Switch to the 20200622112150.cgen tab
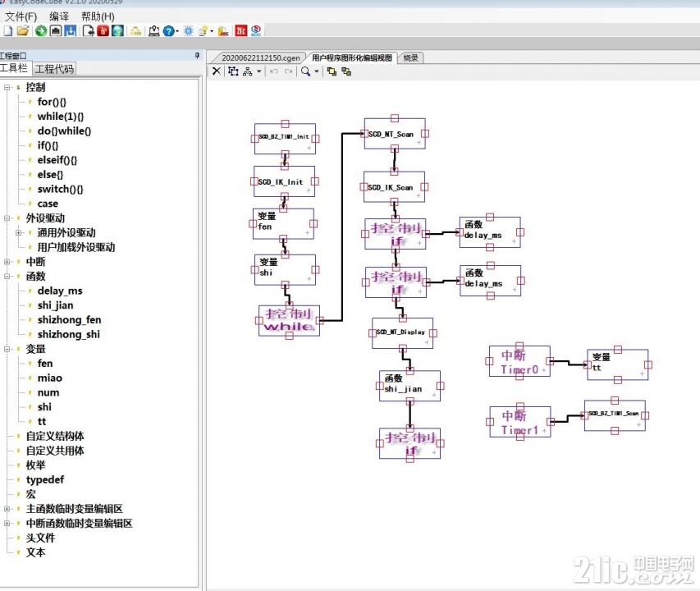 coord(261,58)
